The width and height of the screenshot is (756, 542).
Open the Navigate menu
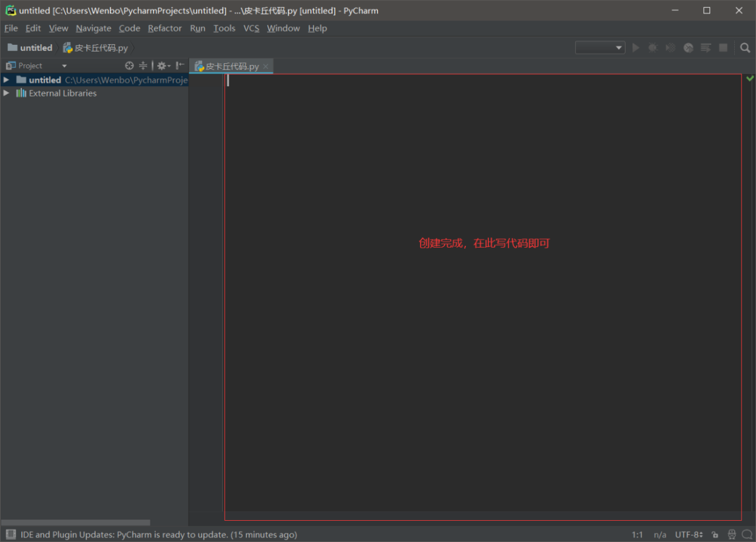[x=93, y=28]
